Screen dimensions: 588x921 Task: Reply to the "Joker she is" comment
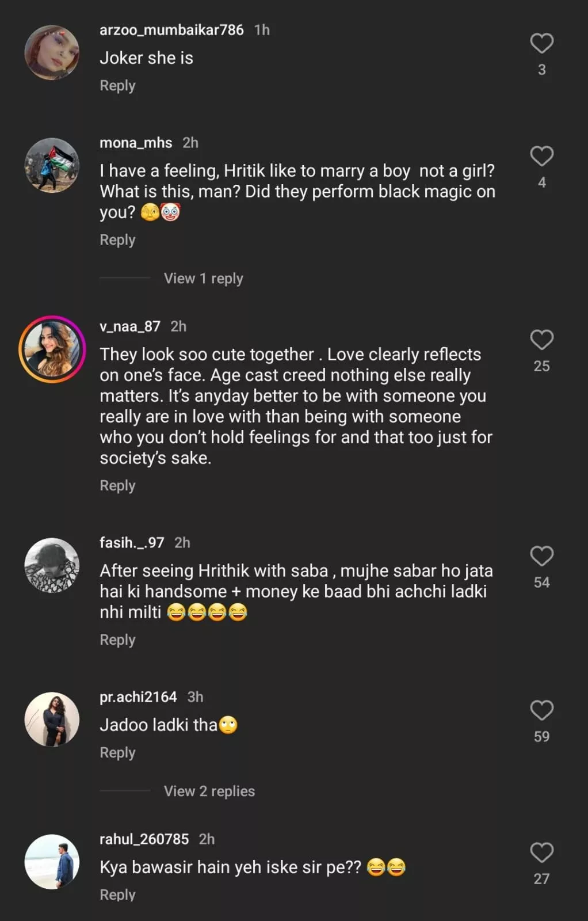[117, 86]
